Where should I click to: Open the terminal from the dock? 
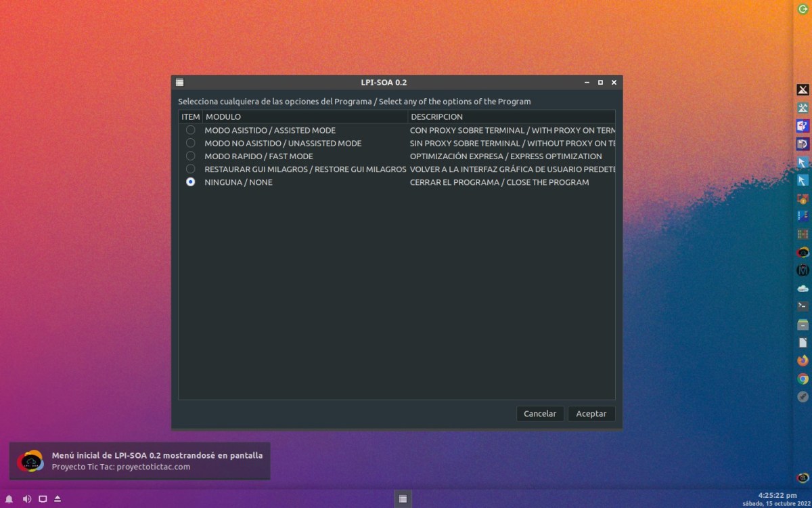click(x=803, y=306)
